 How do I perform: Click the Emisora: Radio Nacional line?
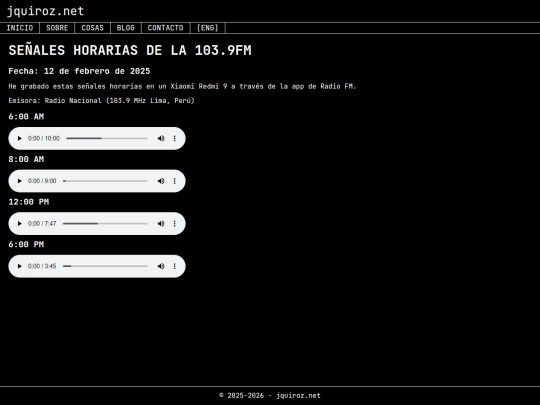click(x=101, y=101)
